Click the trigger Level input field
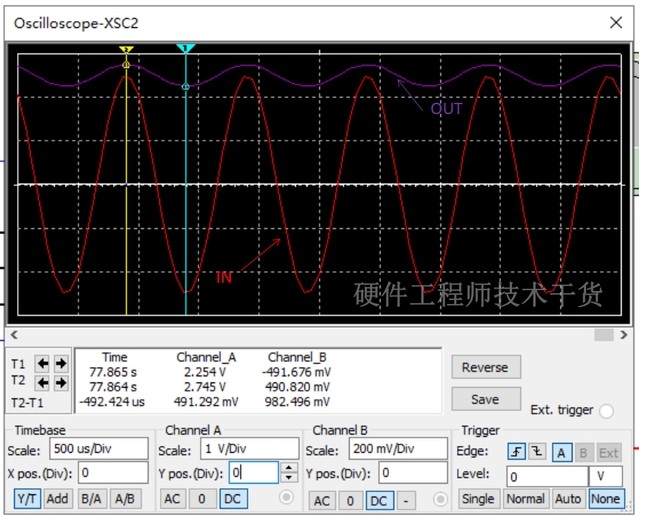 [547, 477]
